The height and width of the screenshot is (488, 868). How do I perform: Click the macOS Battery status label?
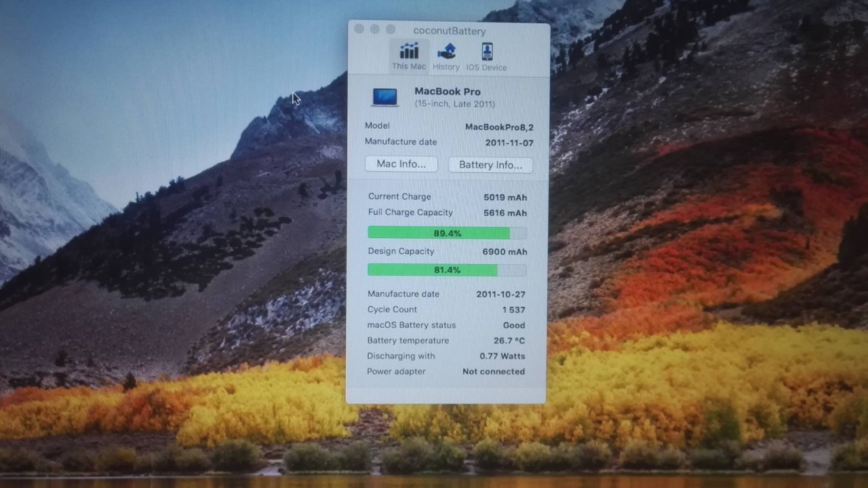412,325
